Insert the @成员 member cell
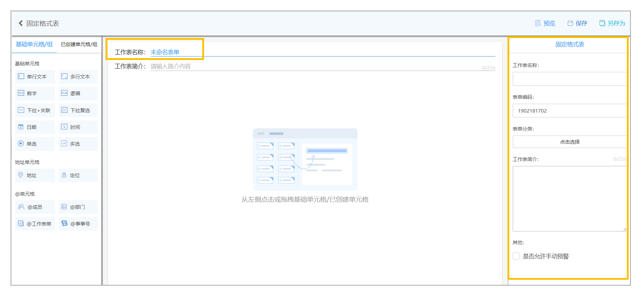The width and height of the screenshot is (644, 290). coord(35,207)
